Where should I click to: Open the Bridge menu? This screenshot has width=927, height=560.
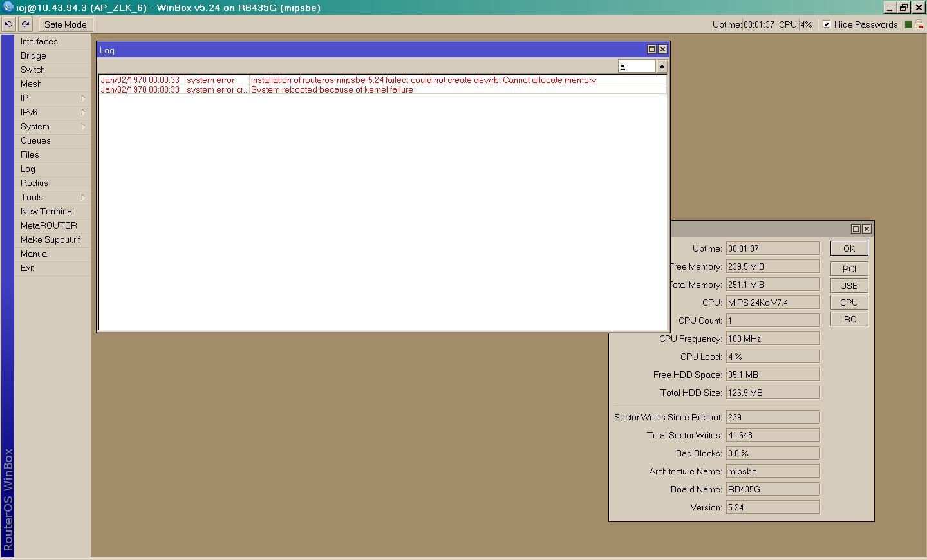click(52, 55)
